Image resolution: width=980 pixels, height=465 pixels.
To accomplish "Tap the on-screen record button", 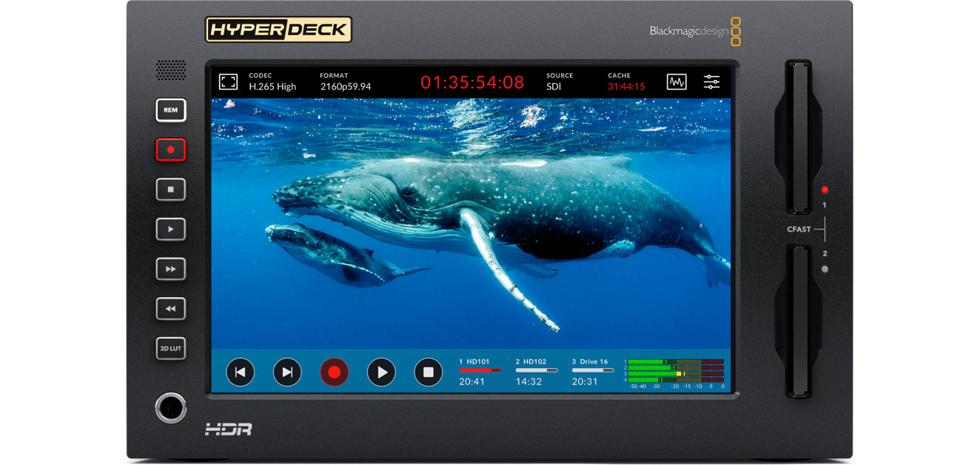I will (334, 372).
